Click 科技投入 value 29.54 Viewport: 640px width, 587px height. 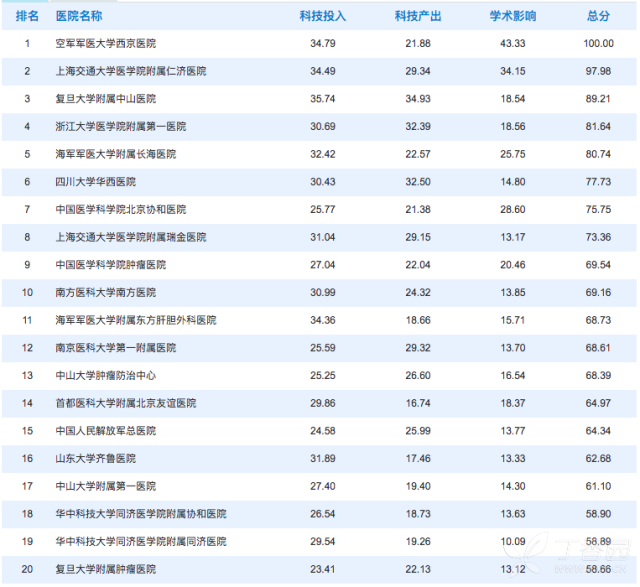(322, 542)
